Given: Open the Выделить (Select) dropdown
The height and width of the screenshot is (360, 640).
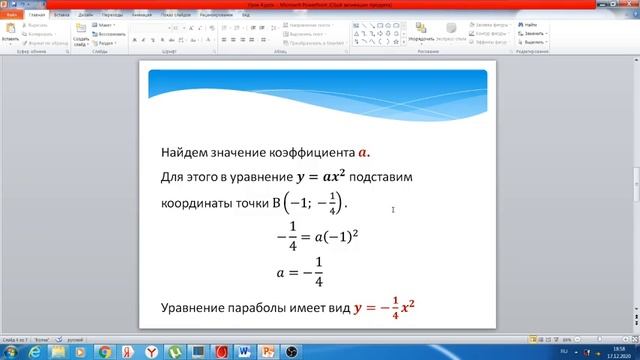Looking at the screenshot, I should click(532, 42).
